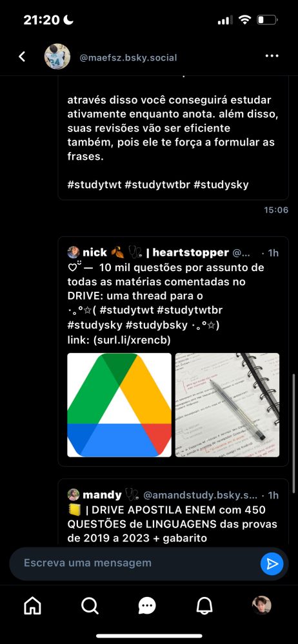
Task: Open the Search tab
Action: 90,605
